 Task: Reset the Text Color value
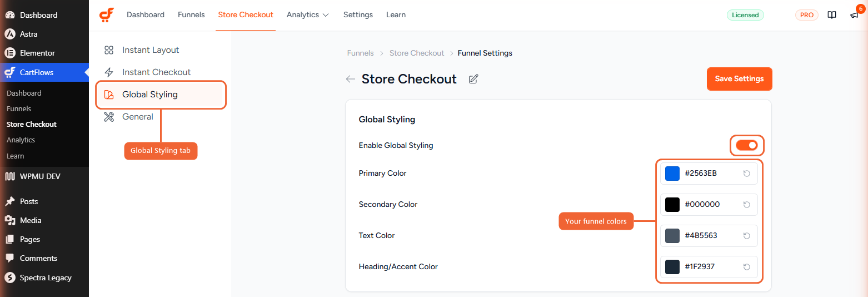pos(747,236)
